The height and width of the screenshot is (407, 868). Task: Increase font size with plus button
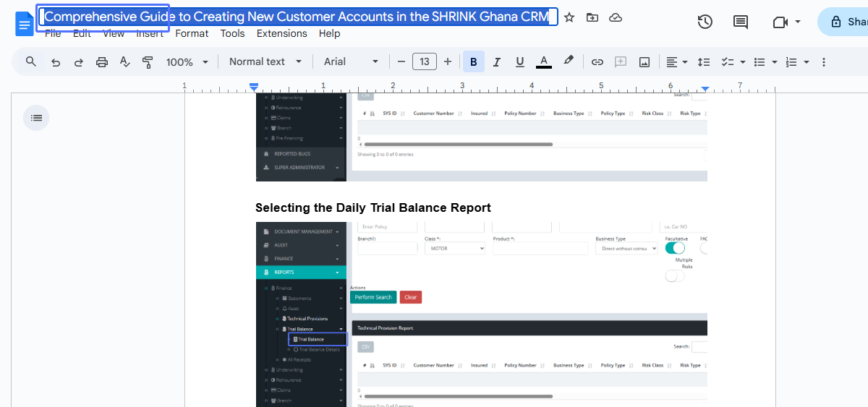(x=448, y=62)
